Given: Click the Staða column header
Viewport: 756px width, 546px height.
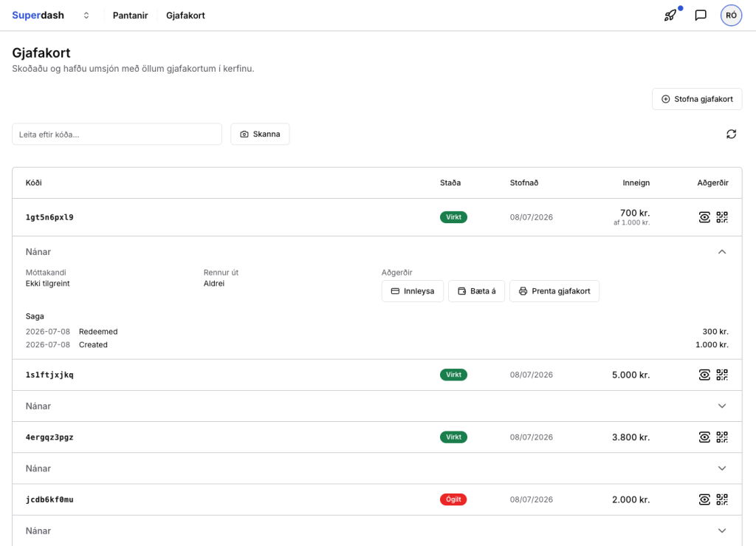Looking at the screenshot, I should point(450,182).
